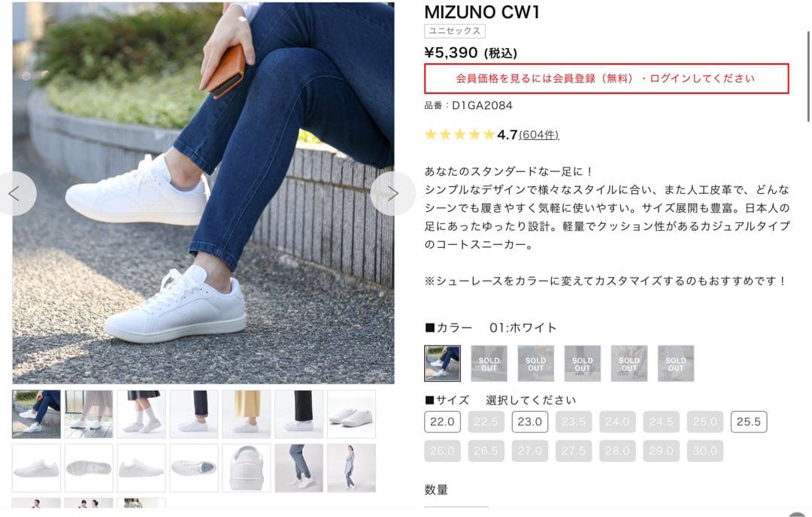This screenshot has height=517, width=812.
Task: Choose size 25.5
Action: [x=749, y=422]
